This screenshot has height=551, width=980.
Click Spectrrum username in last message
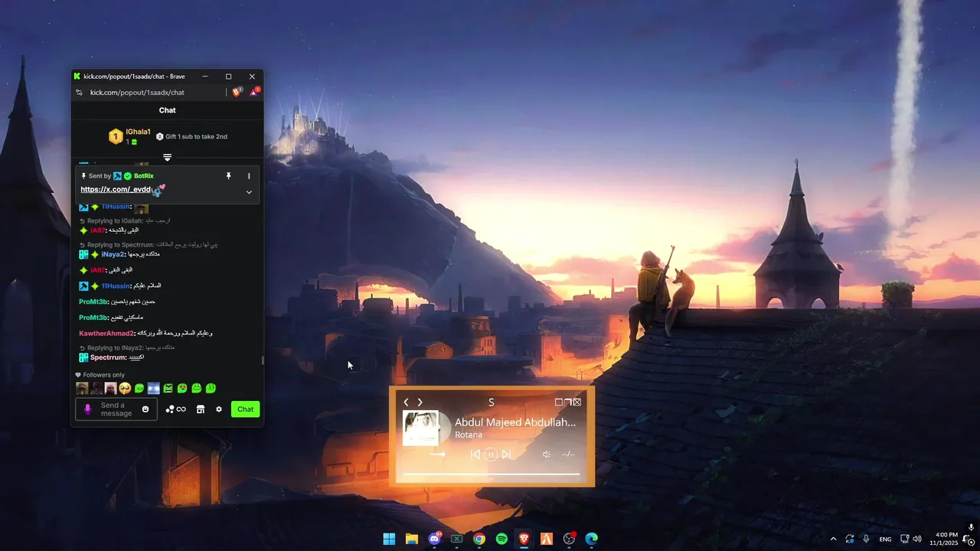(109, 357)
